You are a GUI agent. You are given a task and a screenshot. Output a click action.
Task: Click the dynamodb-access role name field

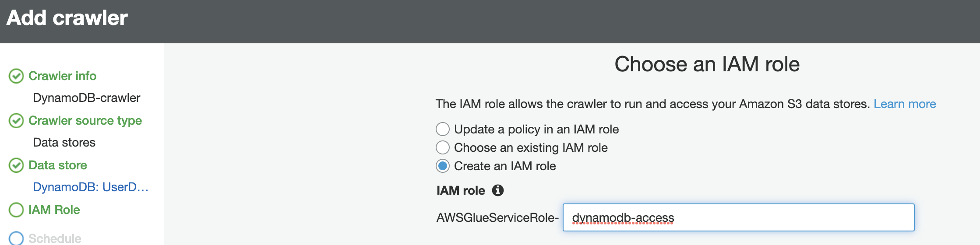[x=738, y=217]
